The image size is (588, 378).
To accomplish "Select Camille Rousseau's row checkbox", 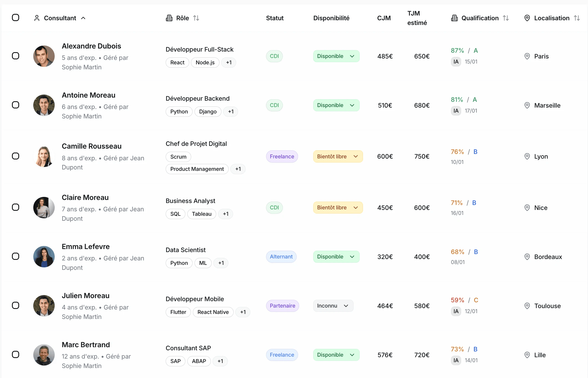I will (x=16, y=156).
